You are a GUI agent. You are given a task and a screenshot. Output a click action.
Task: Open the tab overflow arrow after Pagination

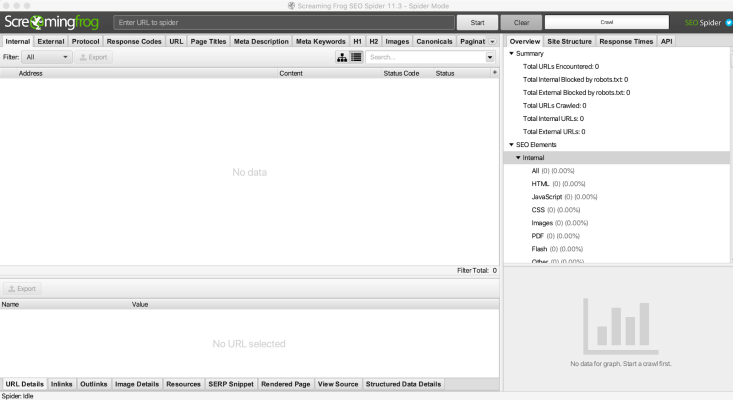click(x=491, y=41)
